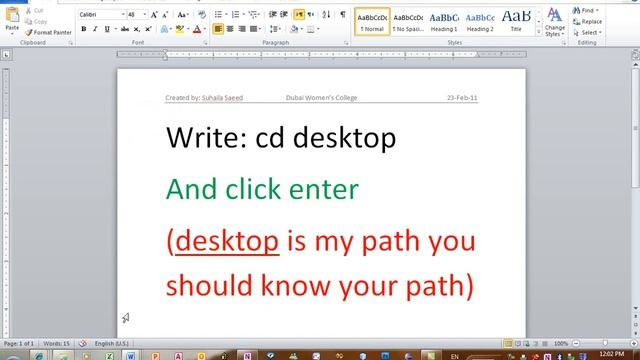This screenshot has width=640, height=360.
Task: Open the Clipboard pane launcher
Action: [71, 42]
